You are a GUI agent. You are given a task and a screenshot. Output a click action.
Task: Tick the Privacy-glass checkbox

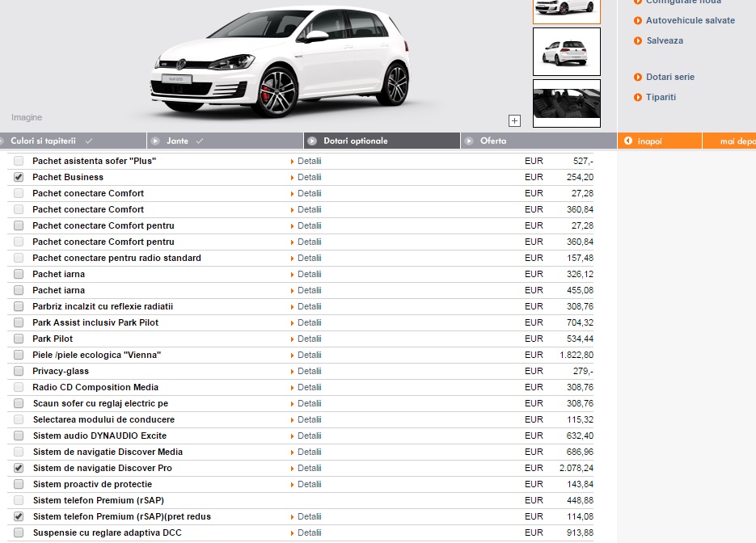[x=19, y=371]
